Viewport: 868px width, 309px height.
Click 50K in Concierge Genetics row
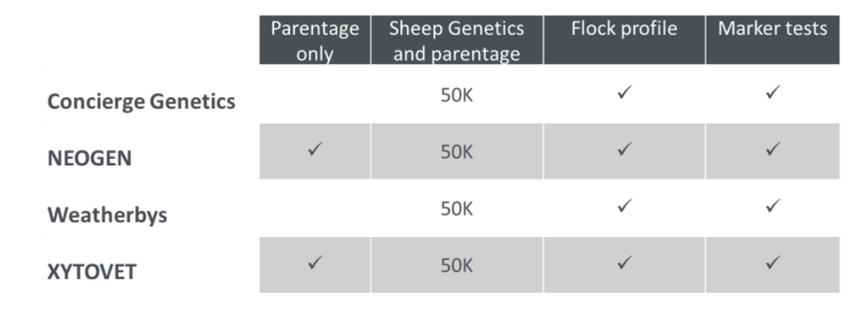tap(457, 96)
